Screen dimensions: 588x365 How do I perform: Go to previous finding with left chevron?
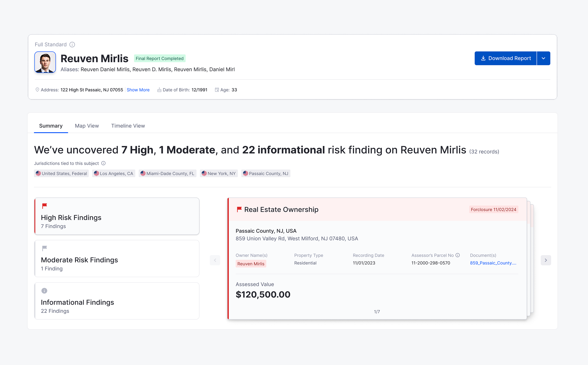coord(215,260)
